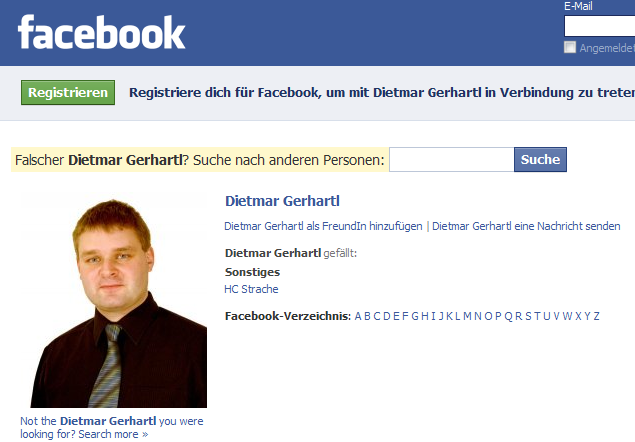Open directory letter Z
The width and height of the screenshot is (635, 442).
pos(596,316)
